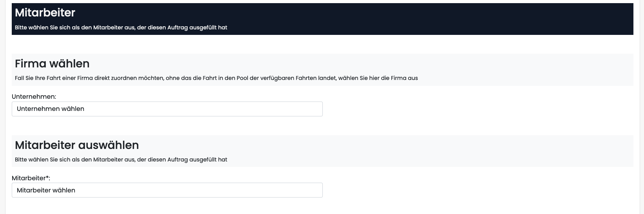Open the "Unternehmen wählen" dropdown
644x214 pixels.
click(x=167, y=109)
